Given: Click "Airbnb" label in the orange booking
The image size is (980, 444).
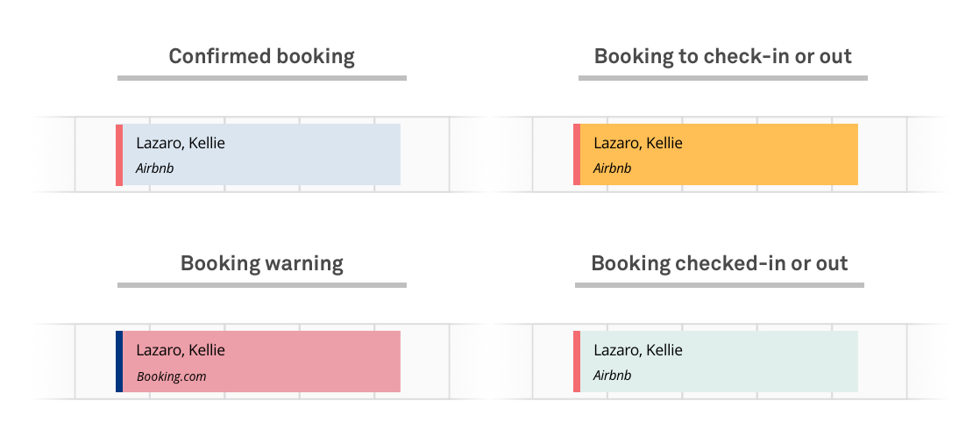Looking at the screenshot, I should coord(613,168).
